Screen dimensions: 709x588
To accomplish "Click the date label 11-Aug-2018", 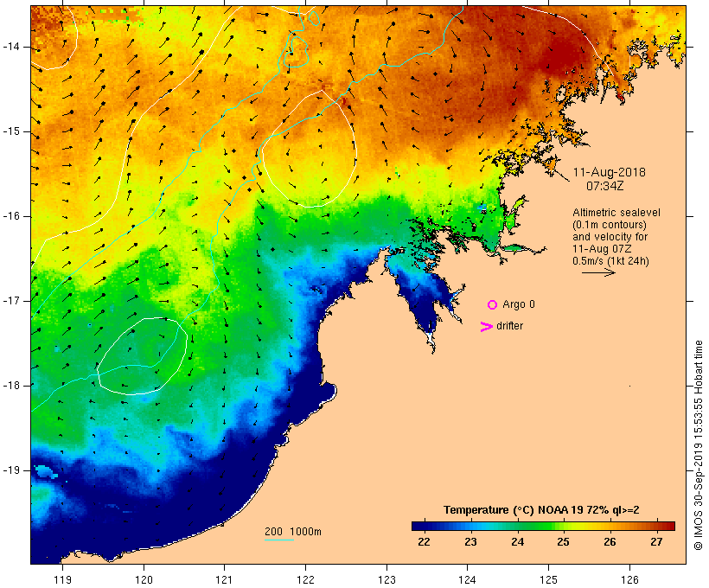I will [x=609, y=172].
